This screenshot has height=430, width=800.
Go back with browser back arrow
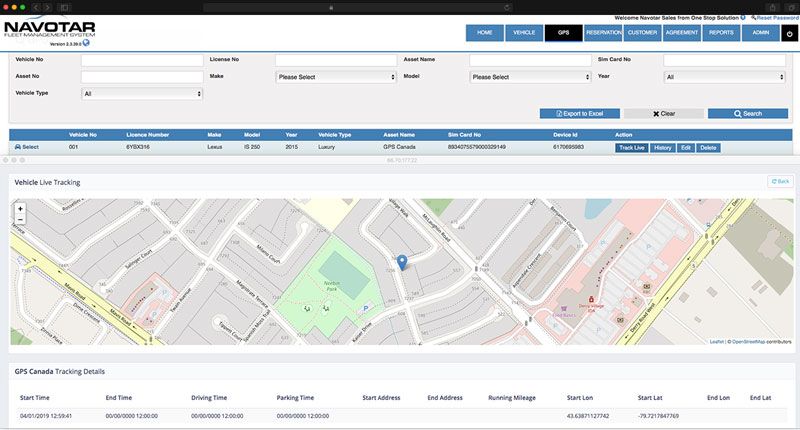[36, 7]
